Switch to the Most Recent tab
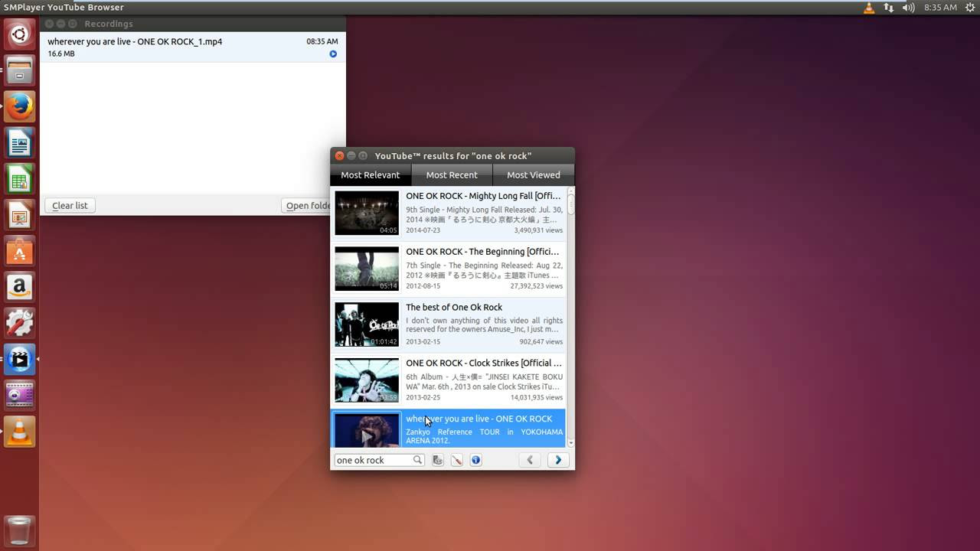The height and width of the screenshot is (551, 980). click(x=452, y=175)
